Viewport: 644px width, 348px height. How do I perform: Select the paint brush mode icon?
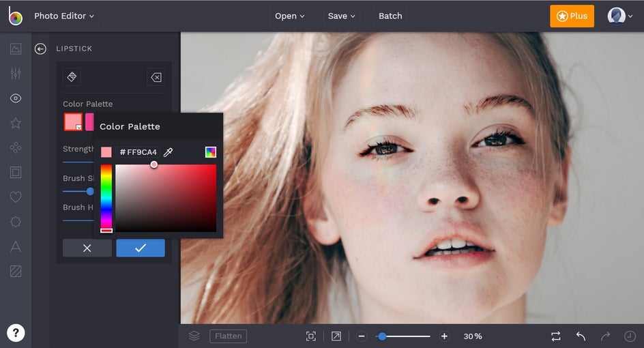[x=72, y=77]
